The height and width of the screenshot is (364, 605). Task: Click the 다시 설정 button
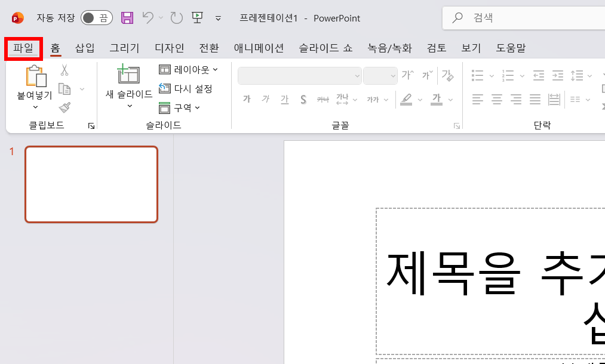pos(186,89)
